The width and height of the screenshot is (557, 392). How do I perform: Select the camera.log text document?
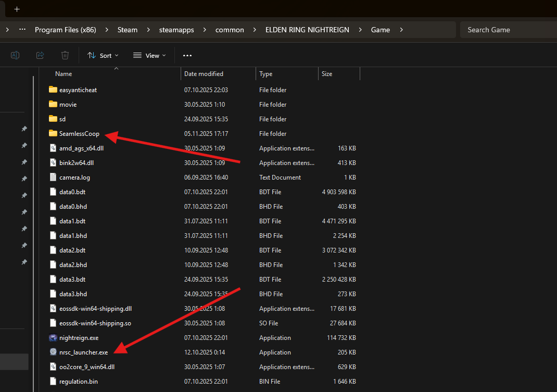[x=74, y=178]
